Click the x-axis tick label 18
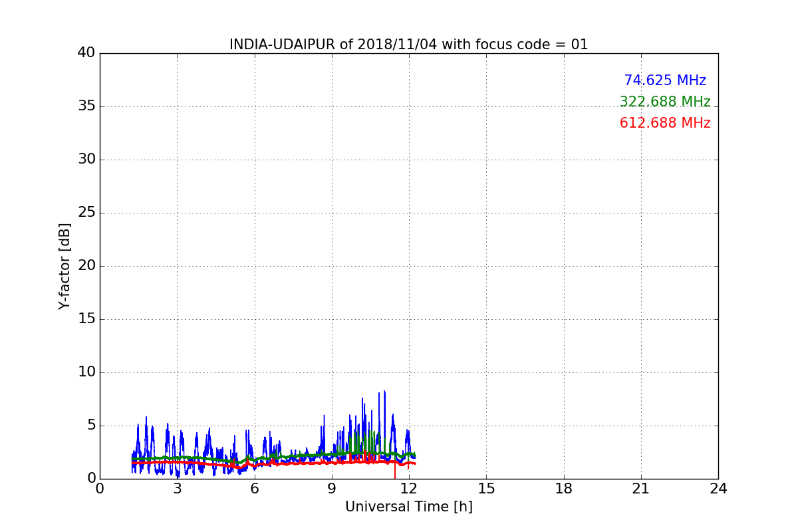This screenshot has height=532, width=798. 564,489
